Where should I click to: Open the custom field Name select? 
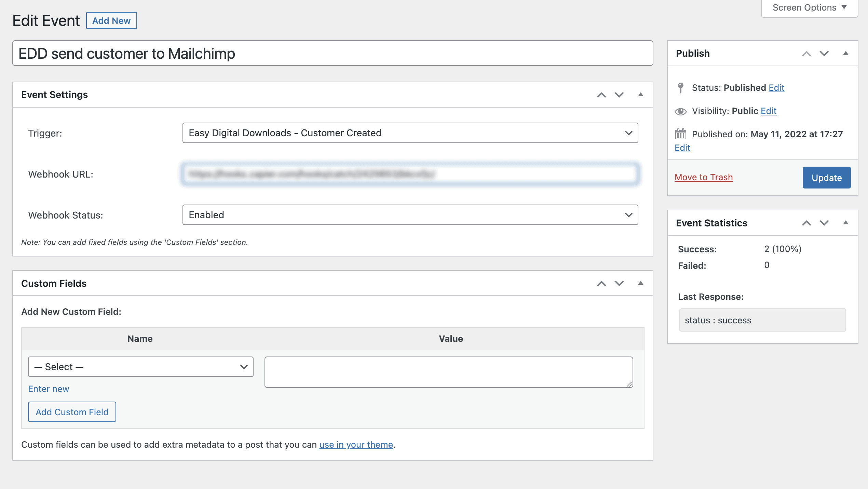point(141,367)
